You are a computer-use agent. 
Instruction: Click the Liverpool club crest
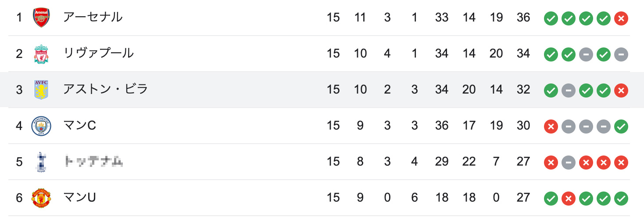click(42, 54)
